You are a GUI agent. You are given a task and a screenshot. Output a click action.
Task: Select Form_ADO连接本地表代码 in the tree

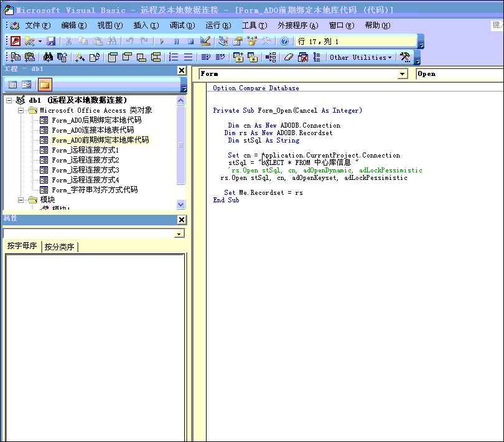(93, 130)
